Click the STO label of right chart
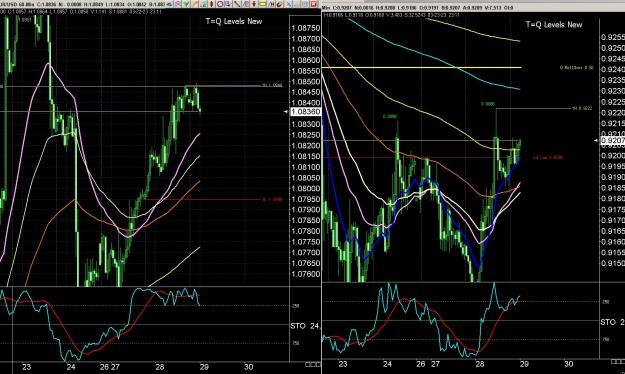Screen dimensions: 625x374 click(x=613, y=322)
